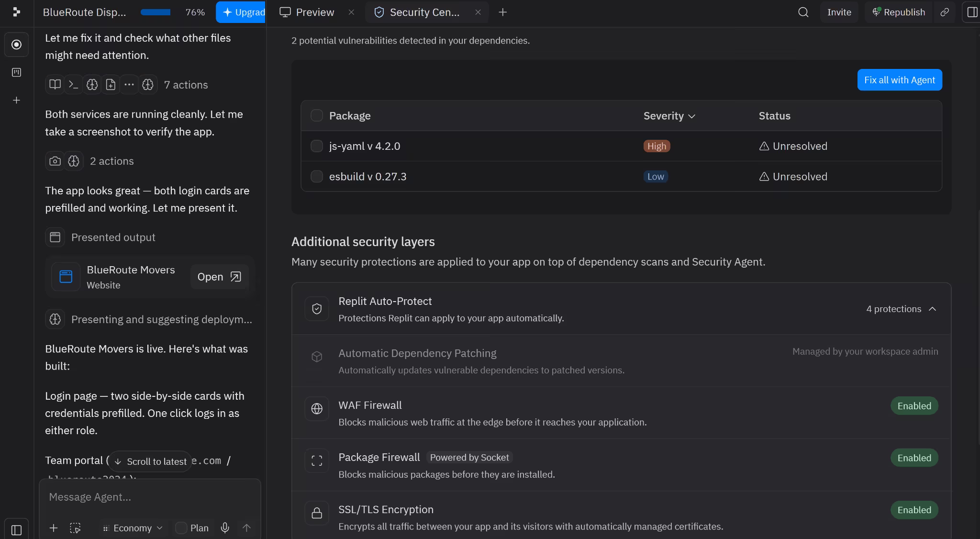This screenshot has height=539, width=980.
Task: Click the plus icon in the left sidebar
Action: pos(16,100)
